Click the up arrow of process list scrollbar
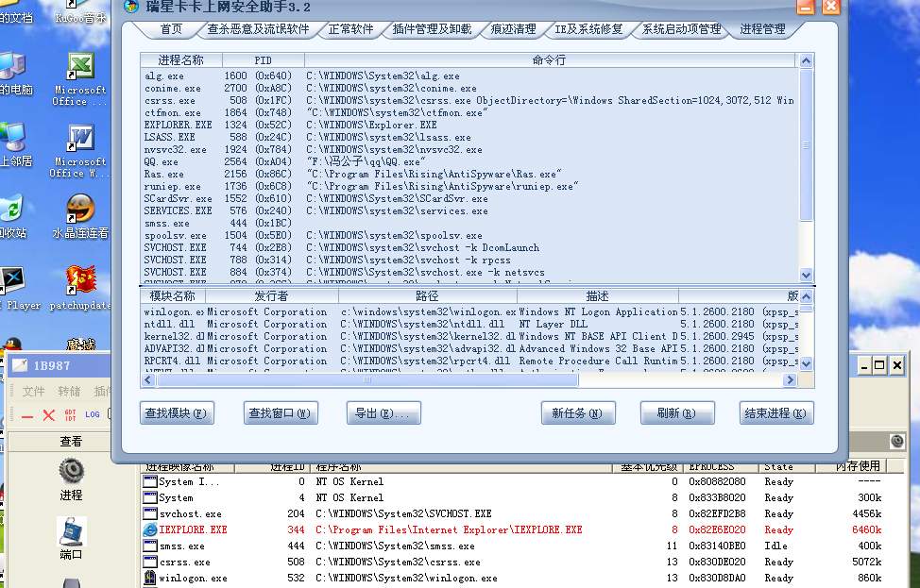Image resolution: width=920 pixels, height=588 pixels. 806,61
